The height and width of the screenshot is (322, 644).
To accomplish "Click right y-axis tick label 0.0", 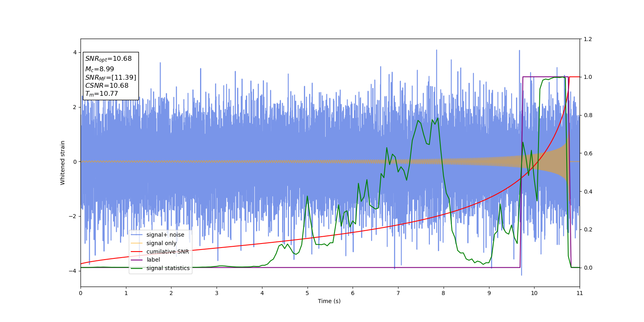I will pyautogui.click(x=588, y=268).
